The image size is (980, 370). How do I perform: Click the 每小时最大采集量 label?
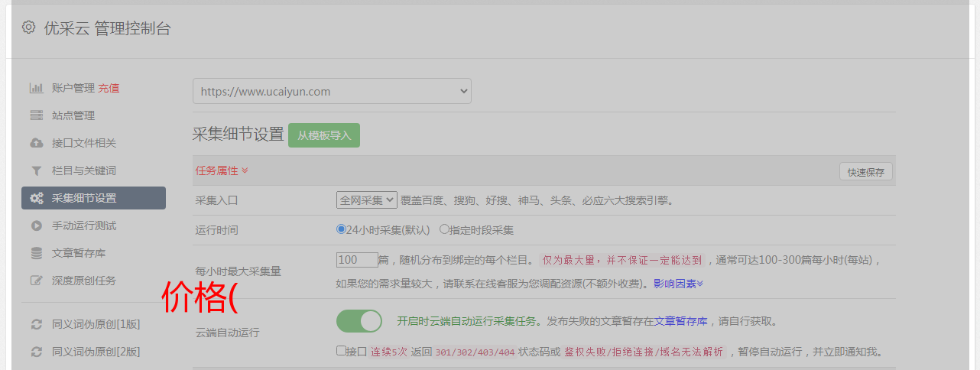pyautogui.click(x=239, y=271)
